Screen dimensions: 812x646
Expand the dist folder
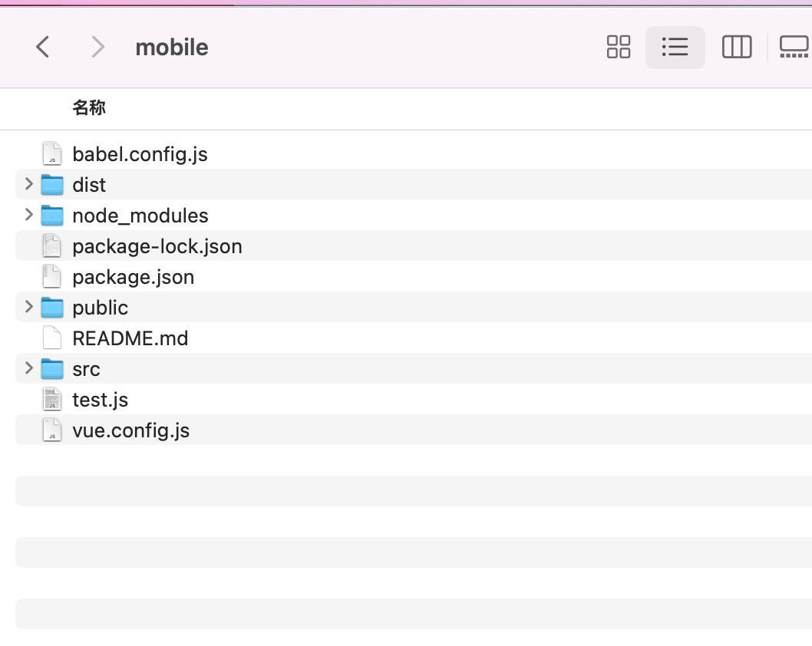tap(28, 184)
